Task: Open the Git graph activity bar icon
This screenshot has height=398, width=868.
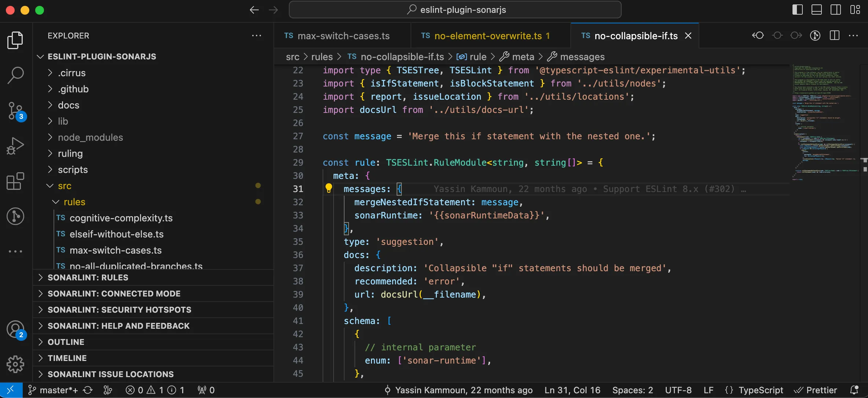Action: [15, 216]
